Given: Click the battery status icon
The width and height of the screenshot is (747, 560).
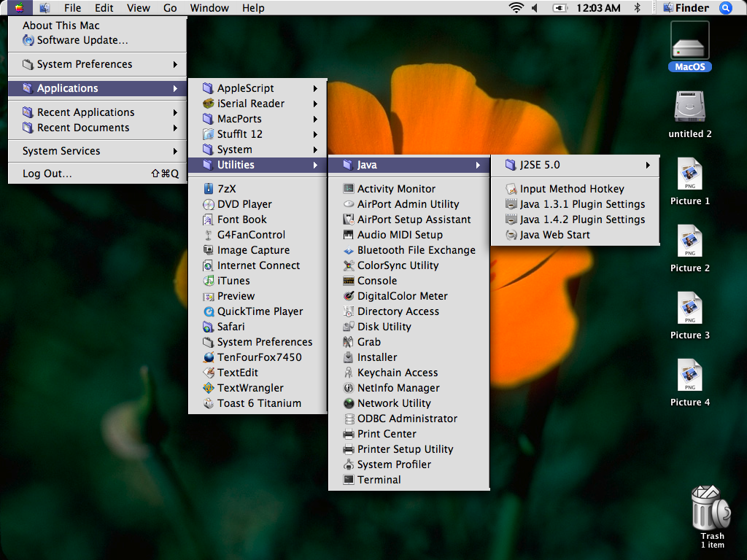Looking at the screenshot, I should [x=560, y=7].
